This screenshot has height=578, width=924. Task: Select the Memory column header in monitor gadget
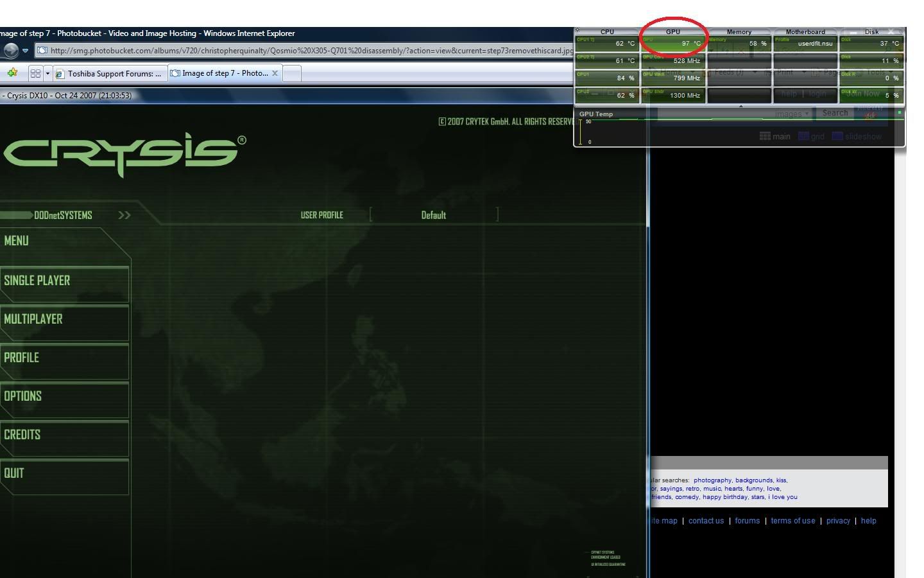[739, 31]
